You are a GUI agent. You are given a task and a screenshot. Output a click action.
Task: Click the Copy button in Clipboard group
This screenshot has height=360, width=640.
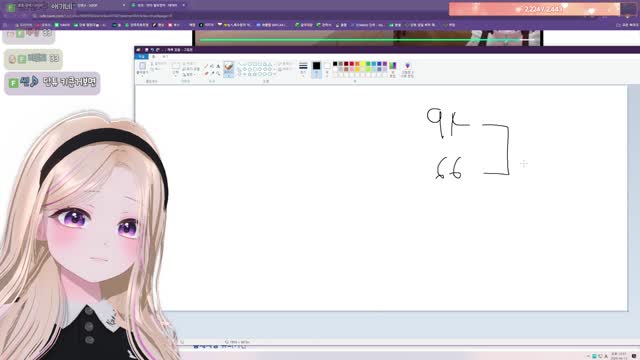point(157,69)
